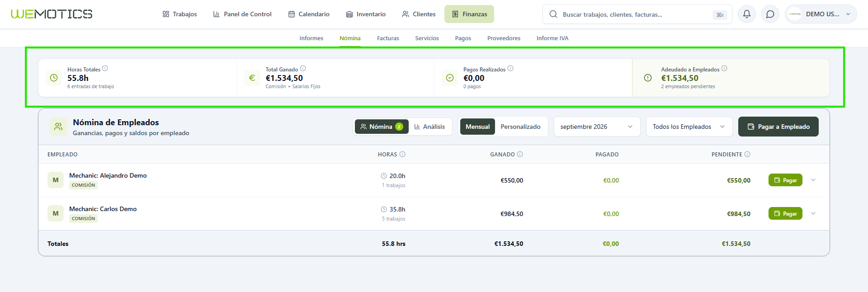
Task: Click the 6 entradas de trabajo text
Action: pyautogui.click(x=90, y=86)
